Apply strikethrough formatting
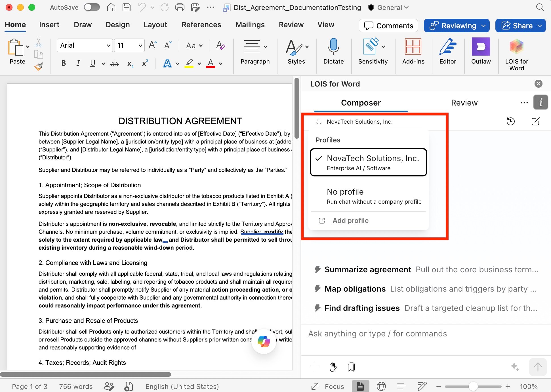This screenshot has width=551, height=392. click(115, 64)
